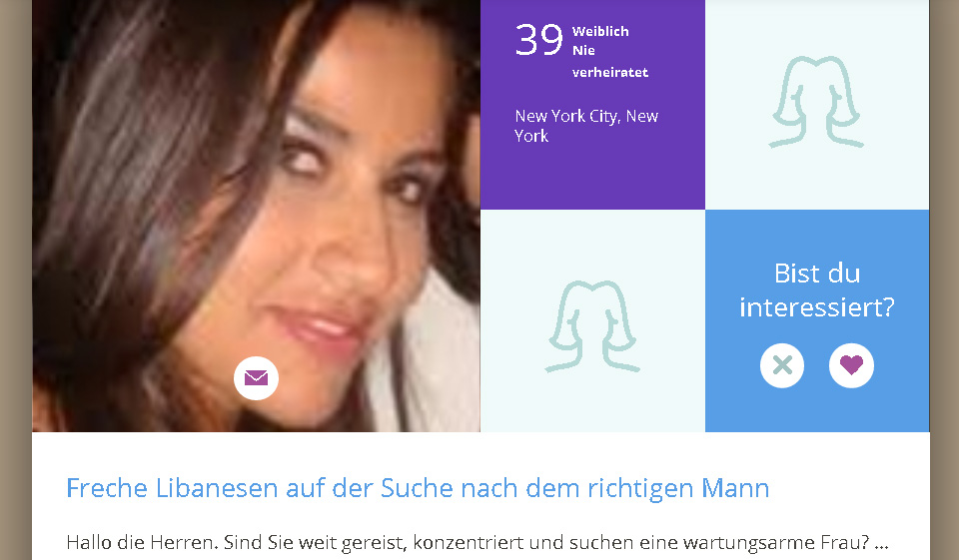
Task: Select the age number 39
Action: pos(538,40)
